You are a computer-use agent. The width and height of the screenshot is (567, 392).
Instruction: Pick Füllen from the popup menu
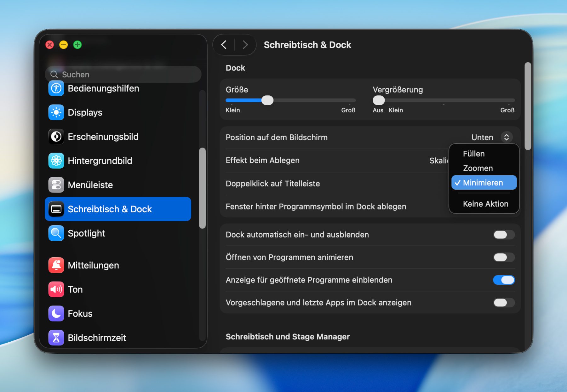(473, 154)
